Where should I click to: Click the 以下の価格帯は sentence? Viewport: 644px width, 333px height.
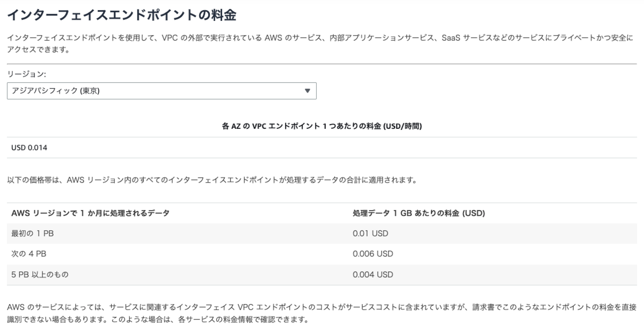tap(211, 180)
